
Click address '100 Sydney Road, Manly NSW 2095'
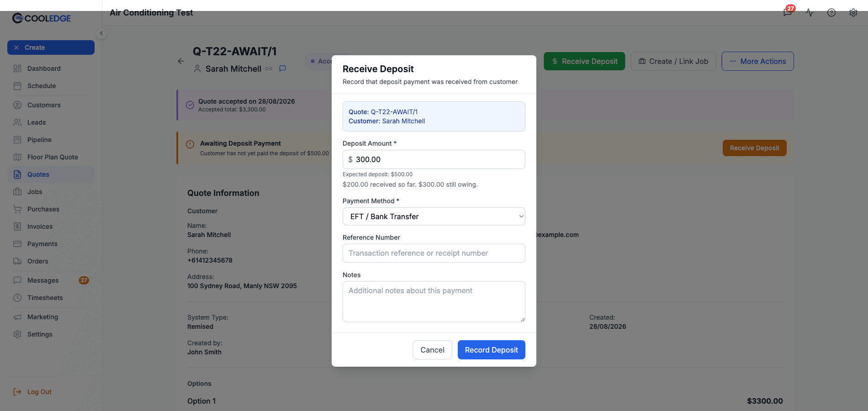(x=242, y=286)
